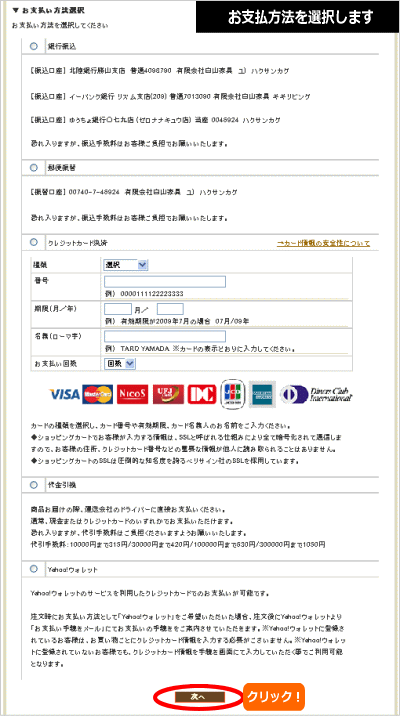400x716 pixels.
Task: Click the cardholder name 名義 input field
Action: [x=165, y=337]
